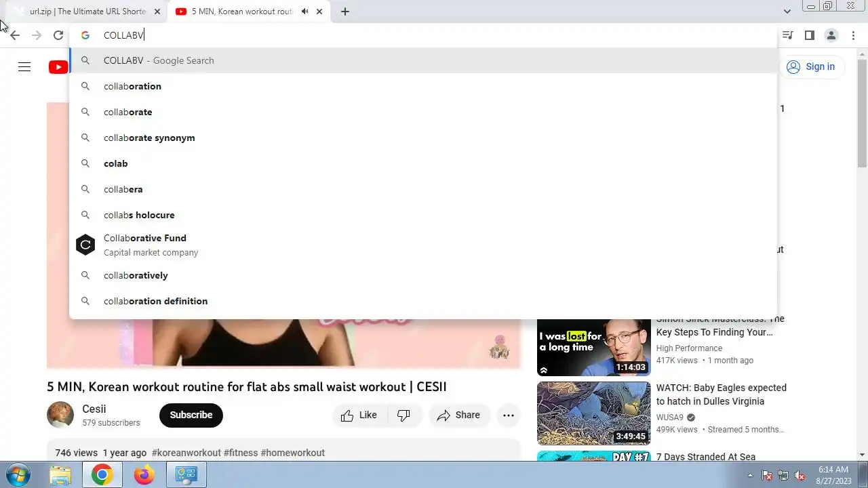Dislike the video

click(x=404, y=415)
